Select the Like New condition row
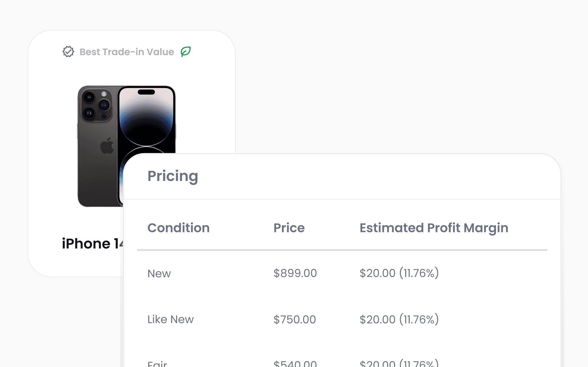 [x=342, y=319]
